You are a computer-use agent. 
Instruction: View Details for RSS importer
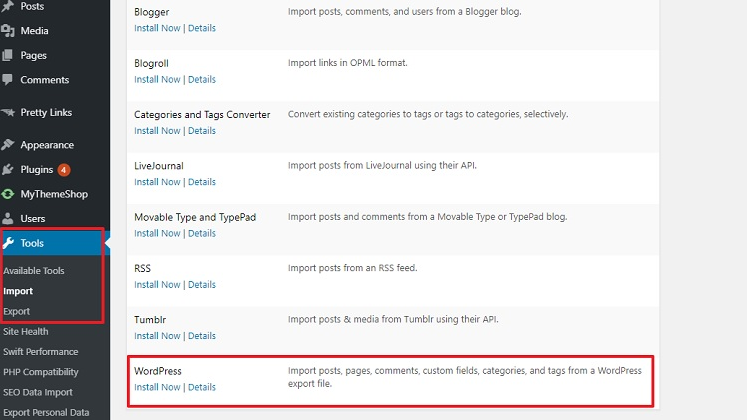[202, 284]
